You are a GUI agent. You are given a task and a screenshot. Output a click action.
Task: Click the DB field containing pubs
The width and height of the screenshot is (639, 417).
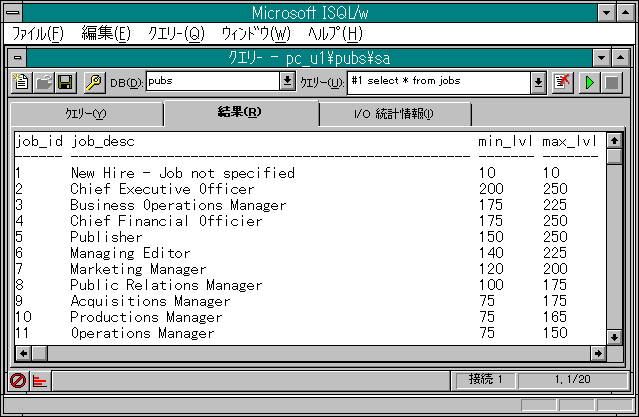pos(213,81)
